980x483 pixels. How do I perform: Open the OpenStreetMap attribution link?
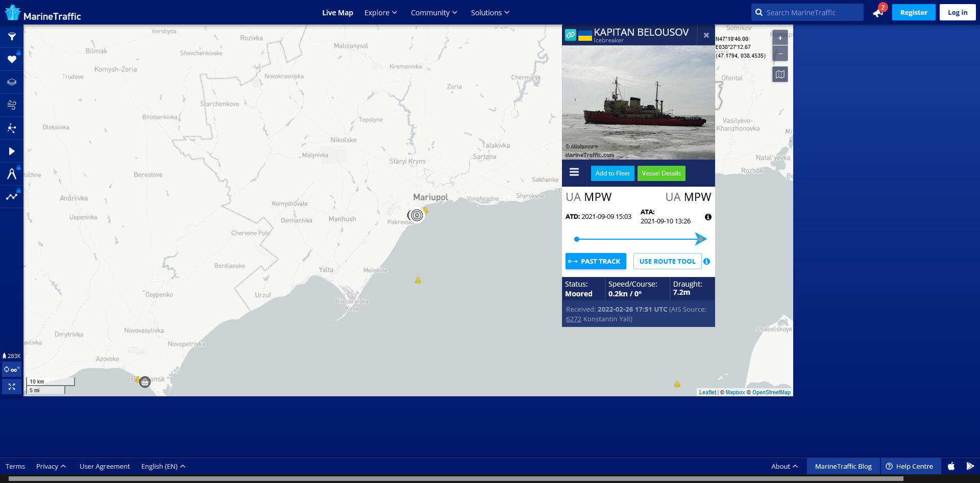(x=771, y=392)
